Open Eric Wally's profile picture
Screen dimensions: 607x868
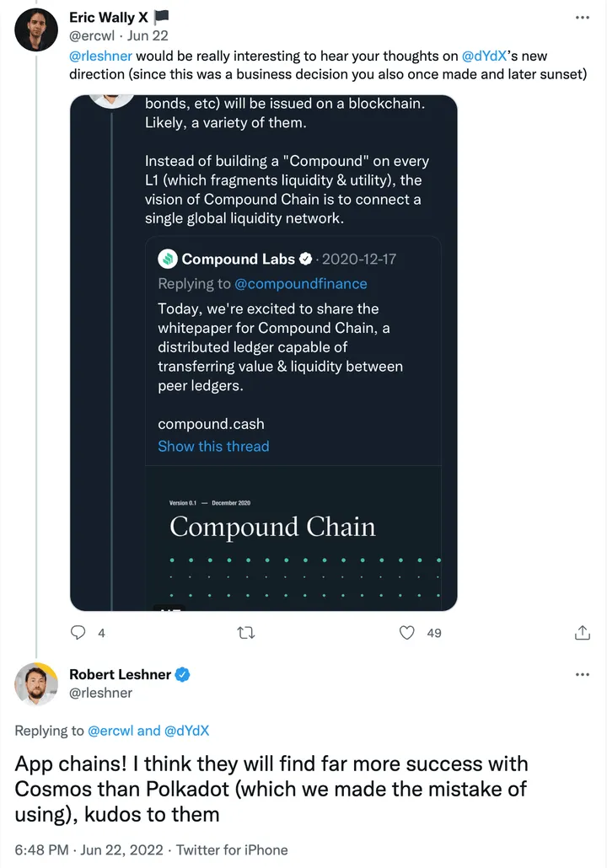tap(36, 30)
